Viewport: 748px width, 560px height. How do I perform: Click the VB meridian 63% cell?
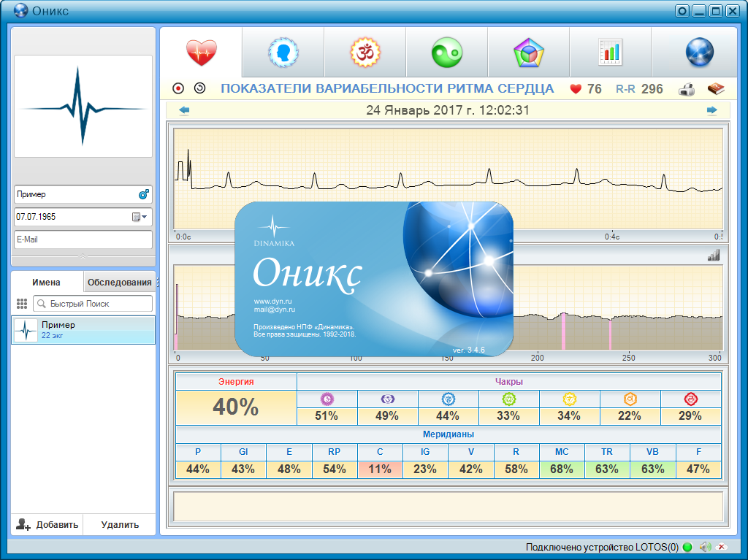tap(652, 469)
